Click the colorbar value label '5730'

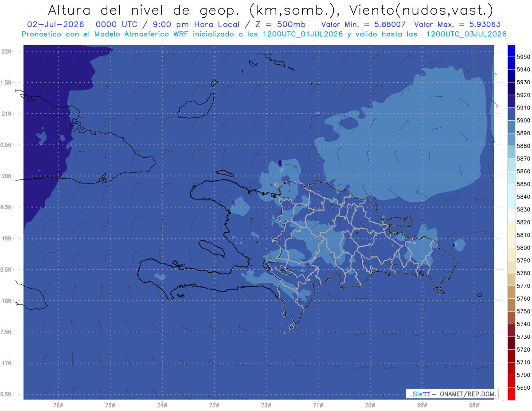point(523,337)
